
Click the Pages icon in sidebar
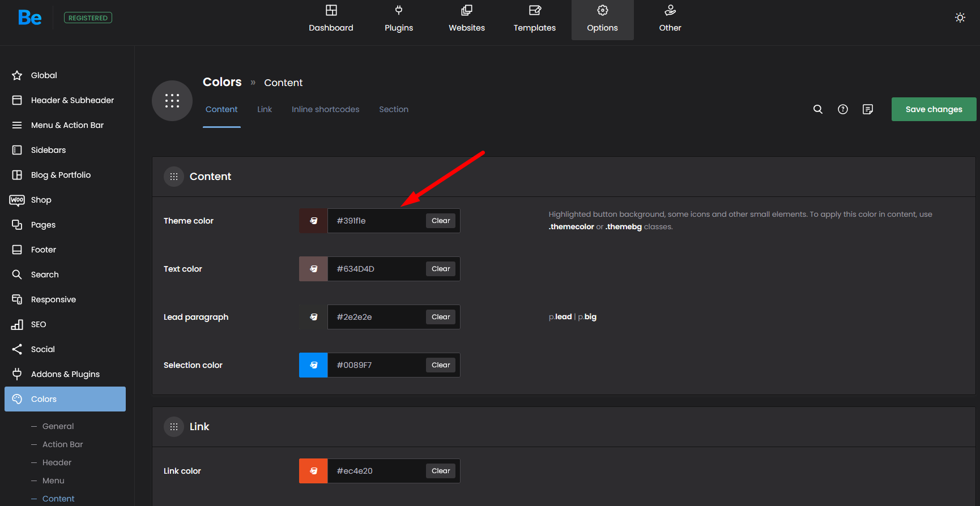pos(17,225)
